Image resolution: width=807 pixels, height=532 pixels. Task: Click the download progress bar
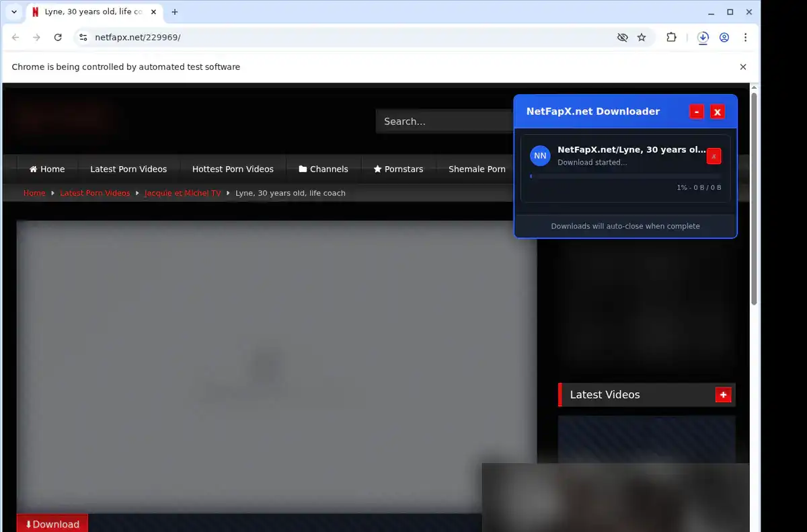pyautogui.click(x=625, y=176)
